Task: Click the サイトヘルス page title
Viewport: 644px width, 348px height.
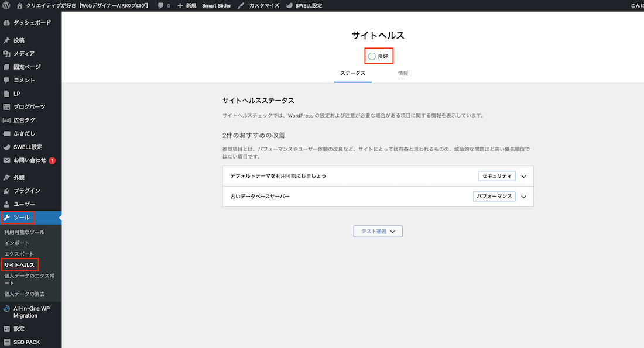Action: (378, 35)
